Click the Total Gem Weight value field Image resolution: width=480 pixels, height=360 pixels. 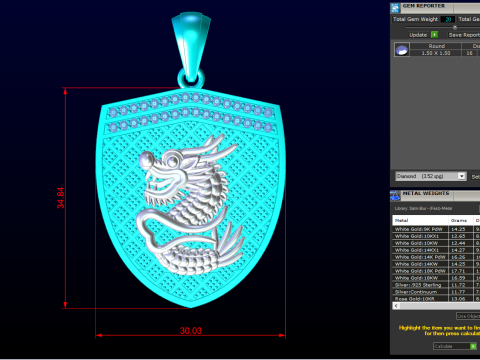[x=448, y=19]
